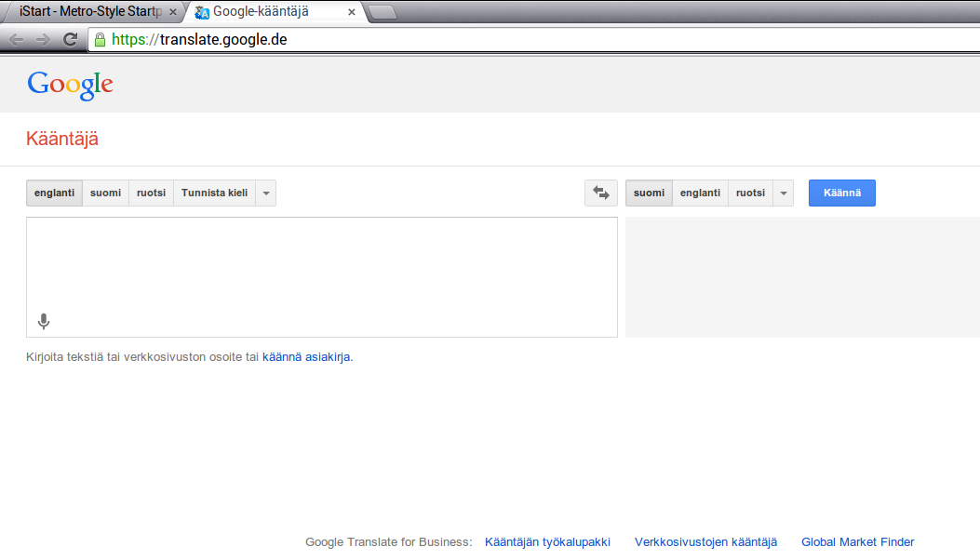Click the browser forward arrow

[43, 40]
